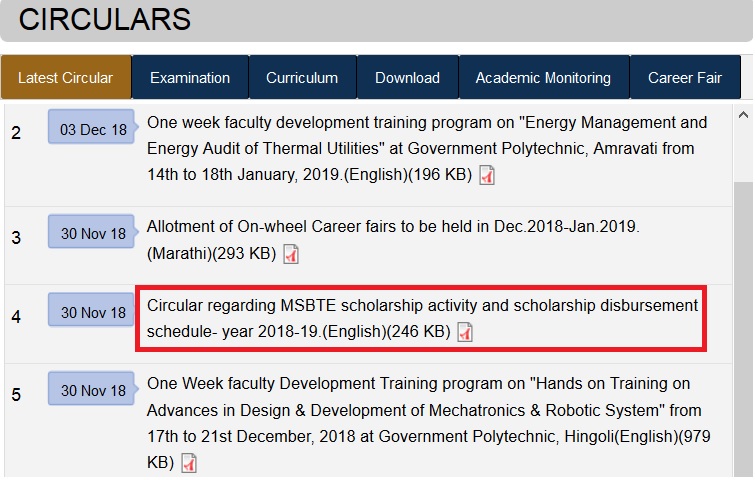Go to the Download tab
The width and height of the screenshot is (755, 480).
click(x=408, y=78)
